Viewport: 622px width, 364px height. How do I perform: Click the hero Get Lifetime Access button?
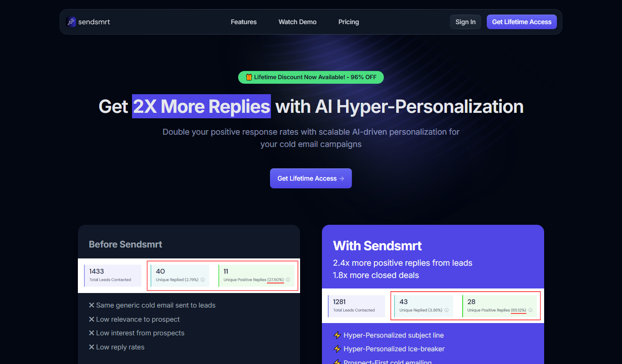tap(311, 178)
